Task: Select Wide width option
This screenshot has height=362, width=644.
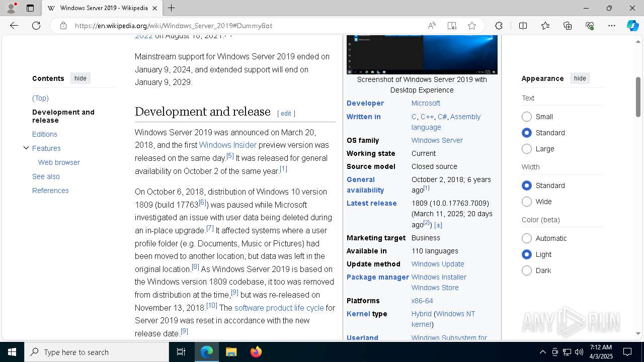Action: pyautogui.click(x=527, y=202)
